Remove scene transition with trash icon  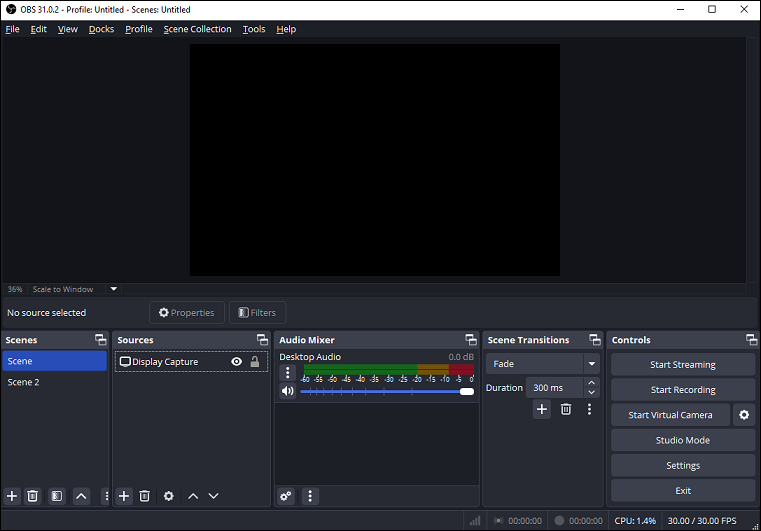(566, 409)
